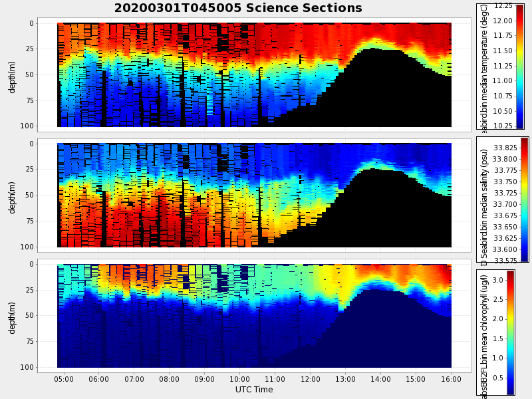Select the 12.25 tick on the temperature colorbar
Screen dimensions: 532x399
(503, 6)
